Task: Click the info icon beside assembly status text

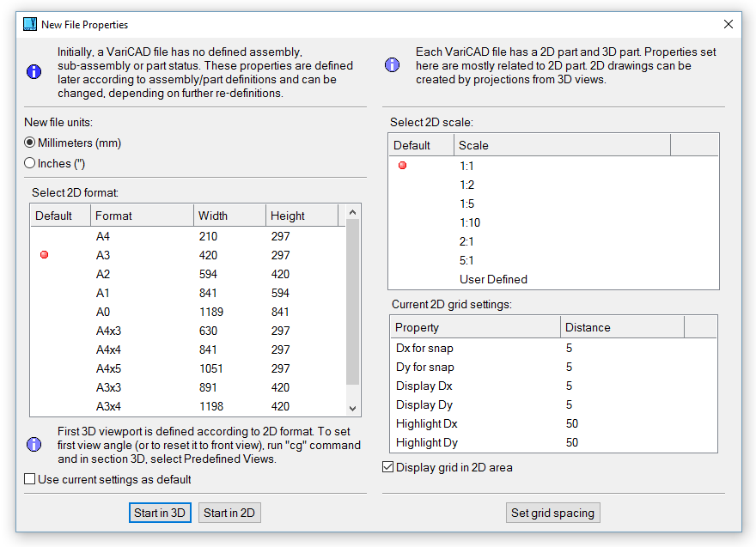Action: click(34, 72)
